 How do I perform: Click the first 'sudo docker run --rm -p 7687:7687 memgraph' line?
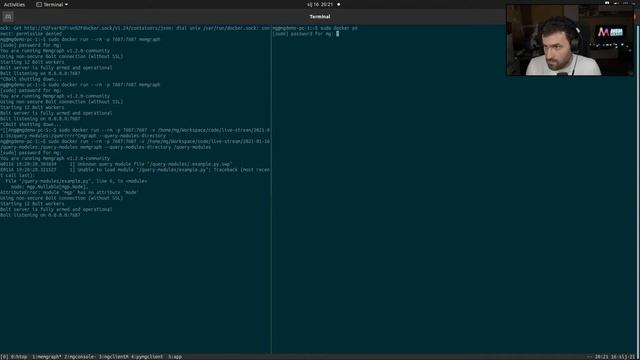[104, 40]
